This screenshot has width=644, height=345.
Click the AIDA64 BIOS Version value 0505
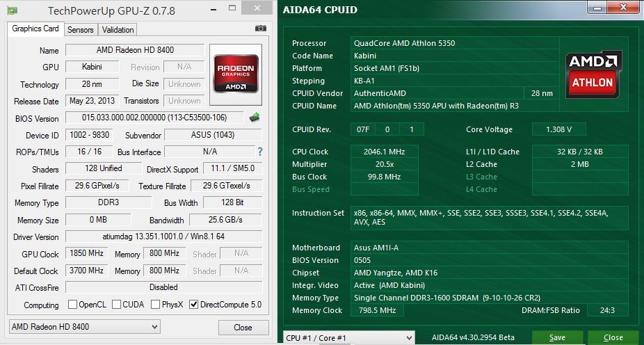[489, 260]
